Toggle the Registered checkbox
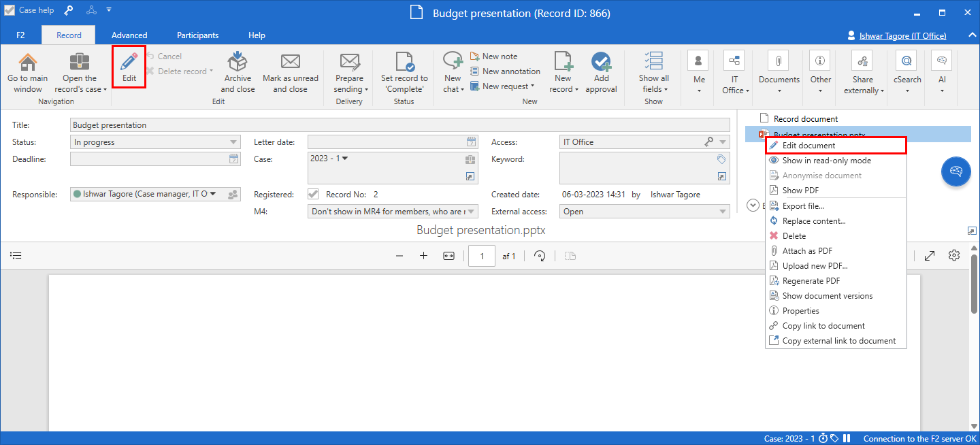Image resolution: width=980 pixels, height=445 pixels. point(314,195)
